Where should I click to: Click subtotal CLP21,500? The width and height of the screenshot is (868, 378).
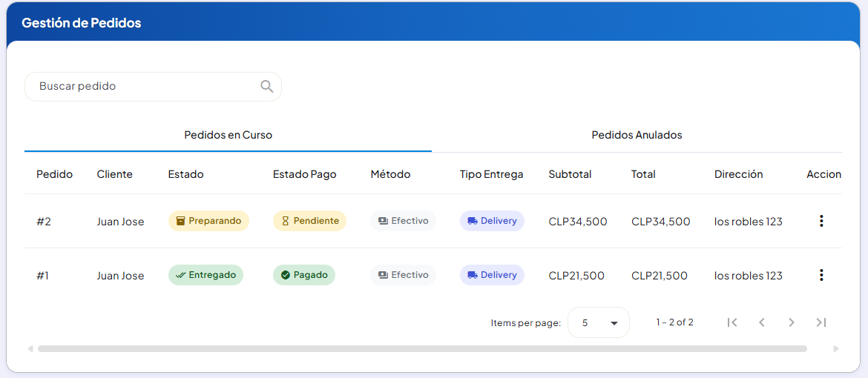[x=576, y=276]
